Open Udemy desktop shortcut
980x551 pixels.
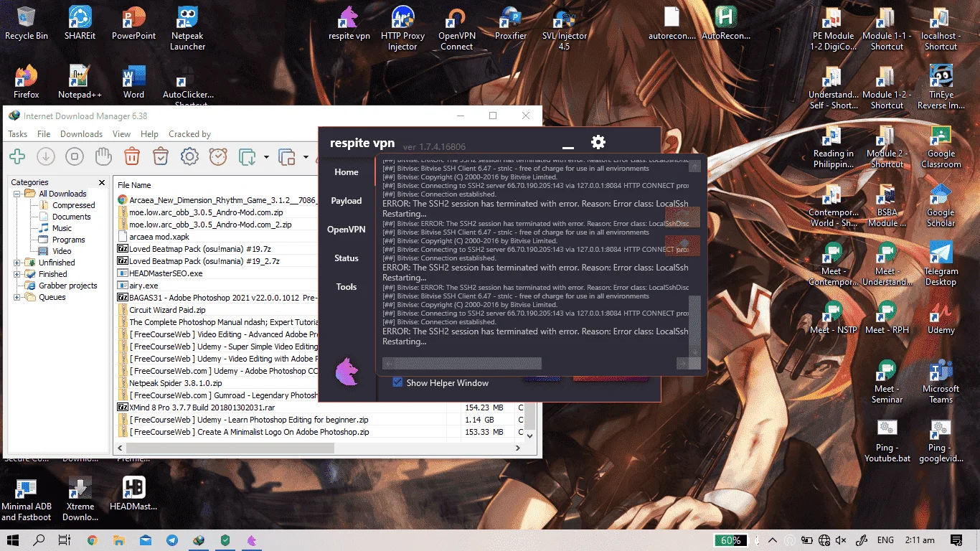941,318
